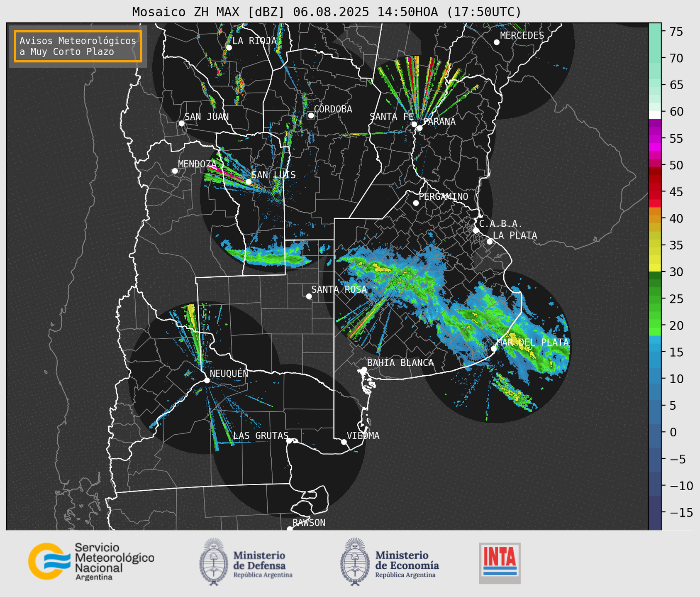Select the Viedma city marker
The height and width of the screenshot is (597, 700).
tap(344, 442)
